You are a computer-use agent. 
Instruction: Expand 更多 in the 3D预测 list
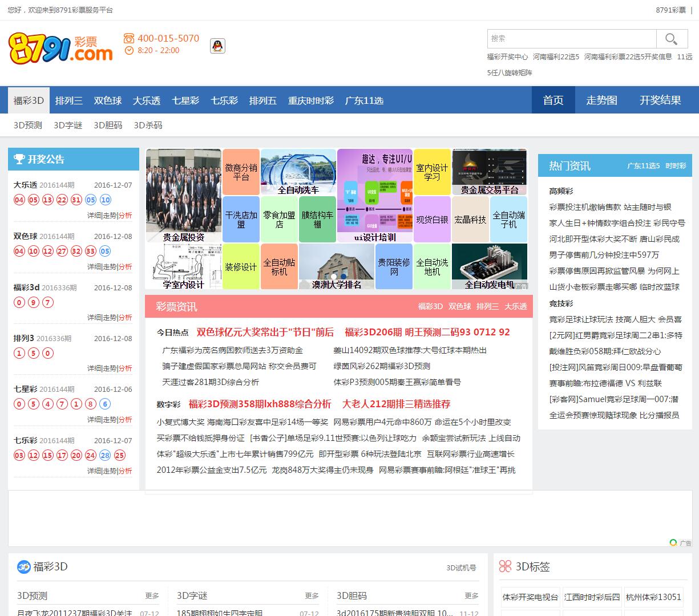[152, 595]
